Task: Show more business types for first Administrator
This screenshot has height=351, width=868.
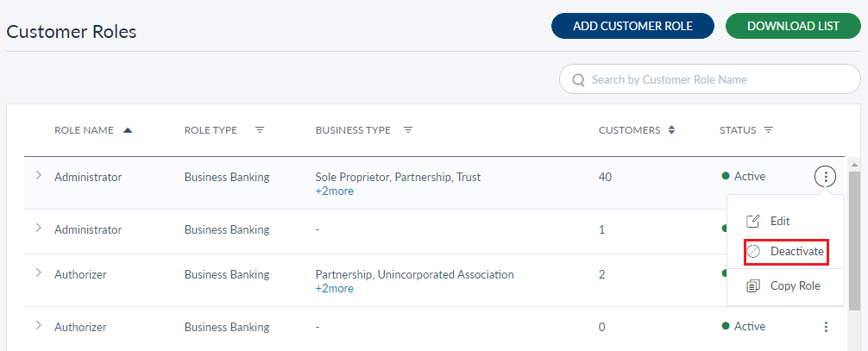Action: (x=334, y=191)
